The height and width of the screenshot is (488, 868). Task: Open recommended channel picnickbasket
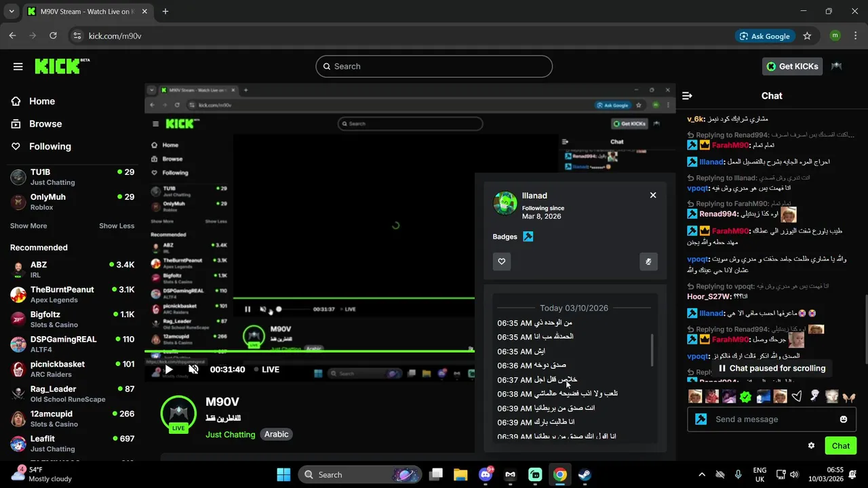click(72, 369)
